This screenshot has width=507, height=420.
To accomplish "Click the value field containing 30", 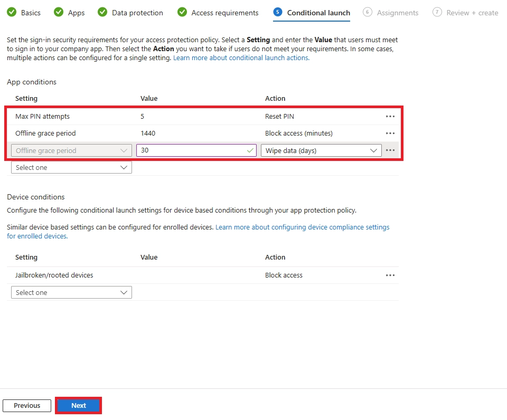I will (x=196, y=150).
